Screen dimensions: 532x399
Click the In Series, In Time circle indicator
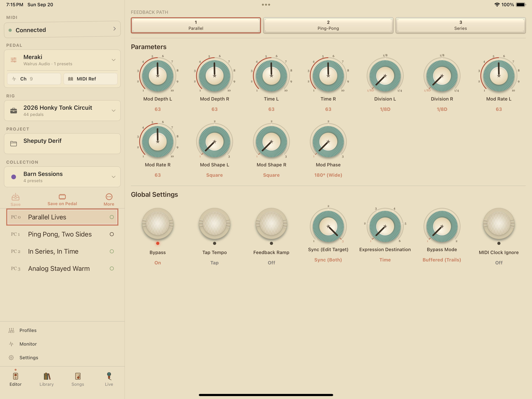tap(112, 251)
